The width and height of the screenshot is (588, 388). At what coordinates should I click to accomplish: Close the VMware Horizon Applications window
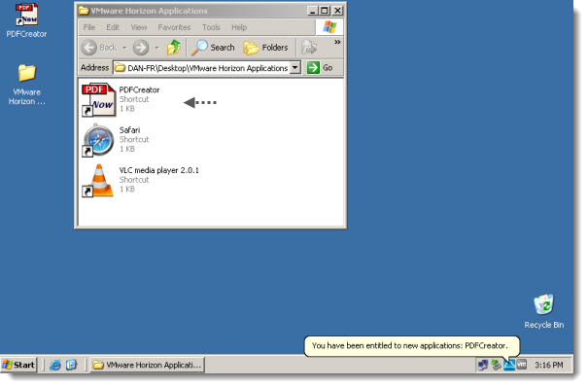pyautogui.click(x=338, y=11)
